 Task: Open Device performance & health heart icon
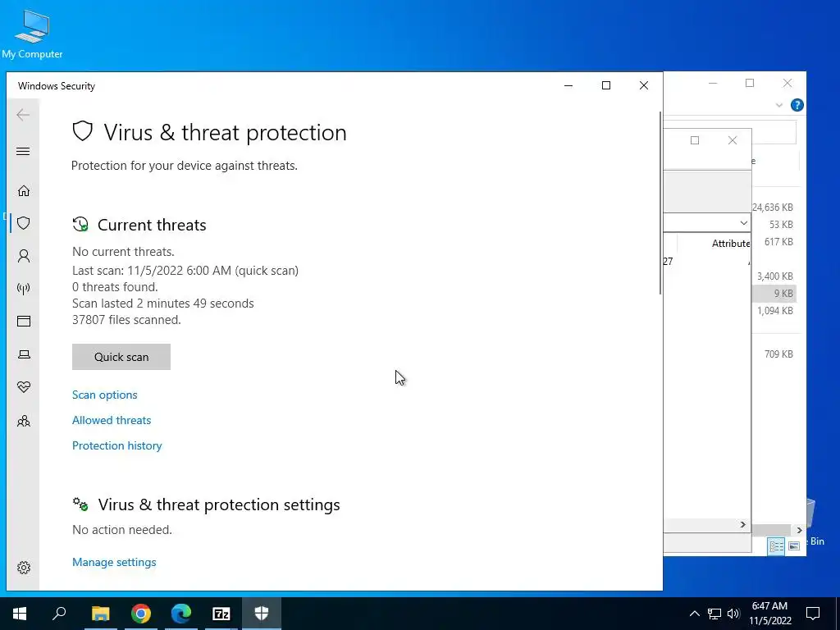tap(24, 387)
